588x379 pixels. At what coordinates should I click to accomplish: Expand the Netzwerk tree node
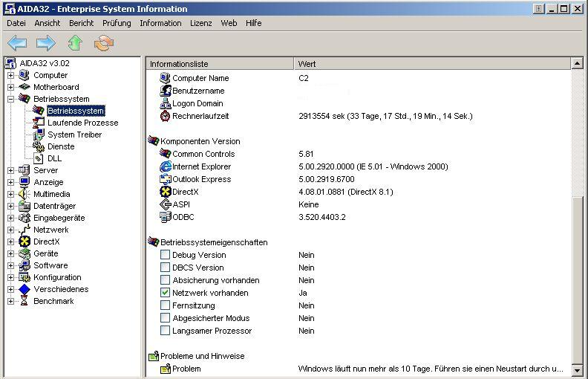click(x=10, y=230)
